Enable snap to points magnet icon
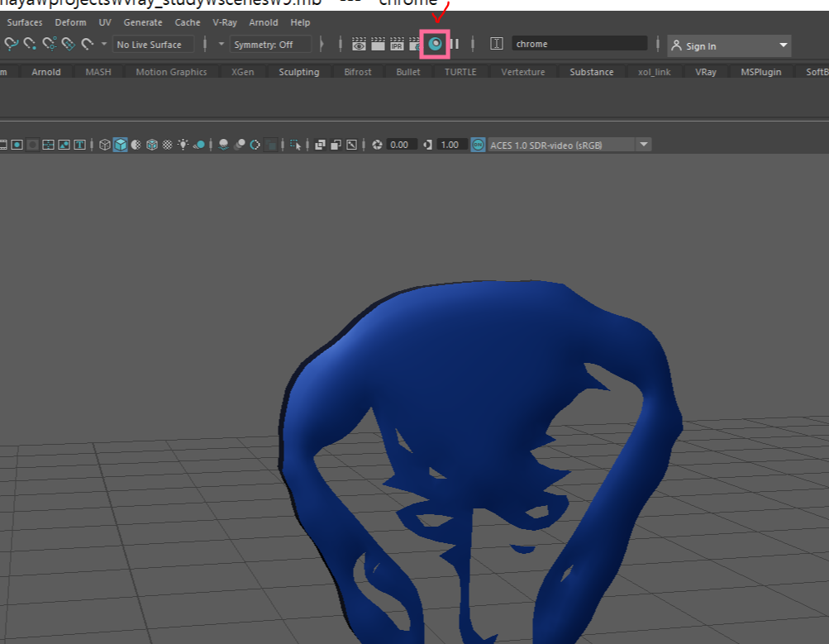The height and width of the screenshot is (644, 829). click(x=30, y=44)
